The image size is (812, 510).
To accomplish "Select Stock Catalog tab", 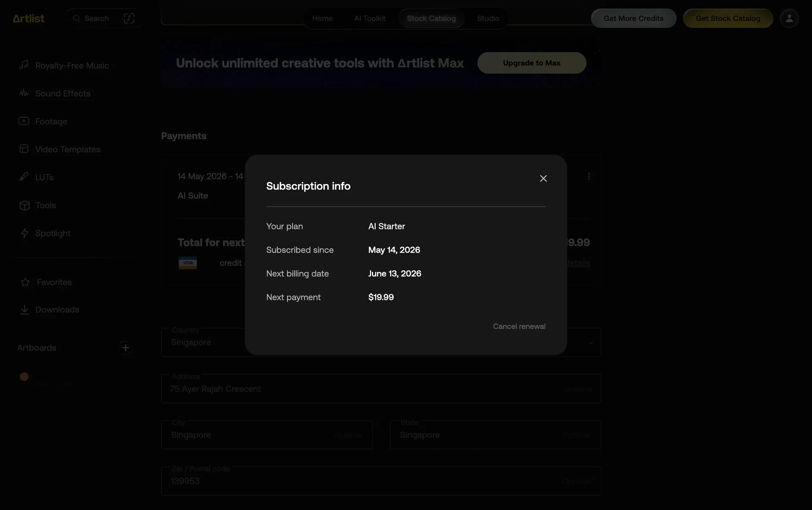I will point(431,19).
